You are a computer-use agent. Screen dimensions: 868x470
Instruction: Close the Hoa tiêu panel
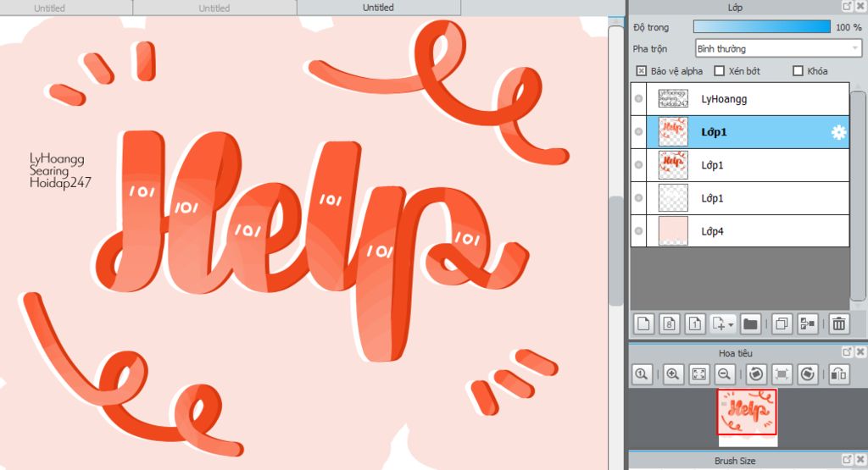861,351
